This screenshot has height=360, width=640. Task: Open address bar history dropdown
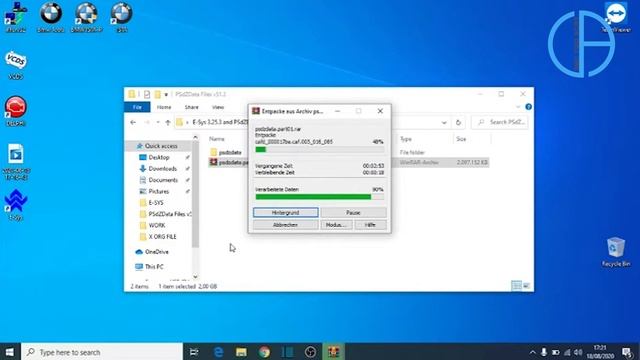pos(444,122)
